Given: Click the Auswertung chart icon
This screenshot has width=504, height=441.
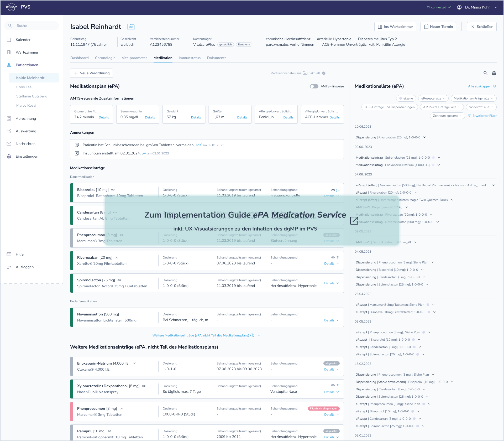Looking at the screenshot, I should point(9,131).
